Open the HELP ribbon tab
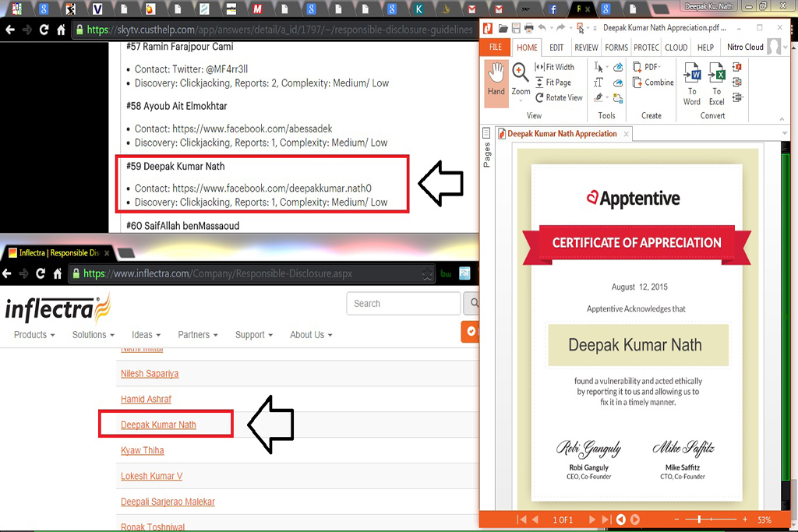Image resolution: width=798 pixels, height=532 pixels. [705, 48]
